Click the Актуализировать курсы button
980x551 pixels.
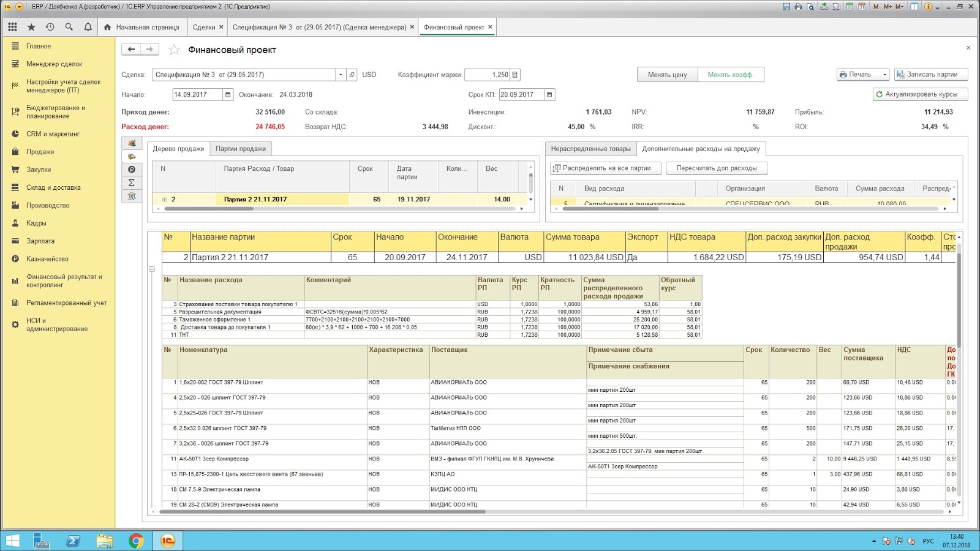pos(920,94)
